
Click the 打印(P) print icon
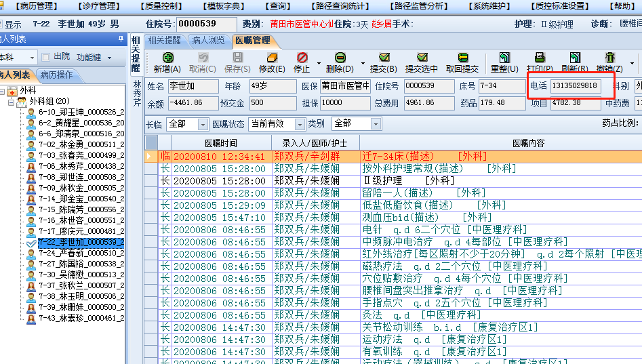540,58
